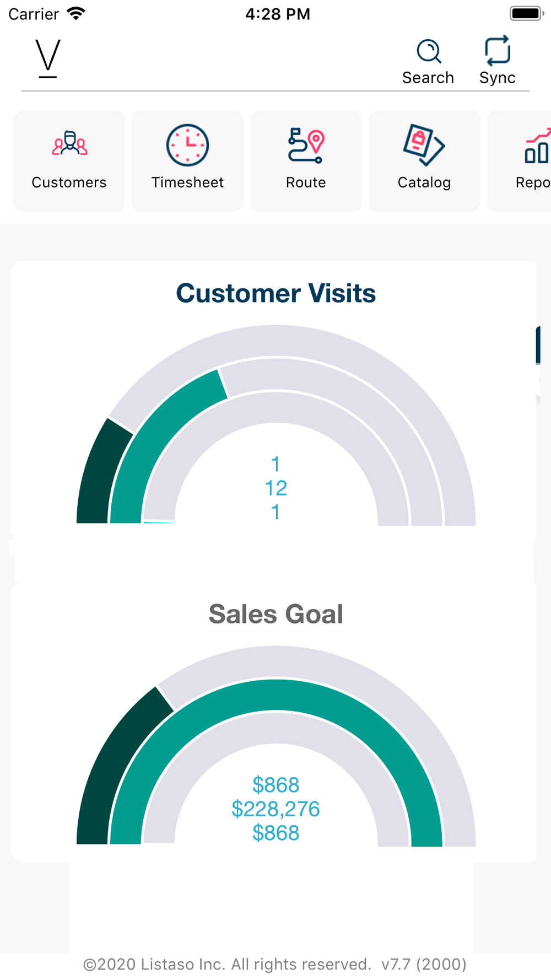
Task: Open the Catalog tile
Action: click(424, 161)
